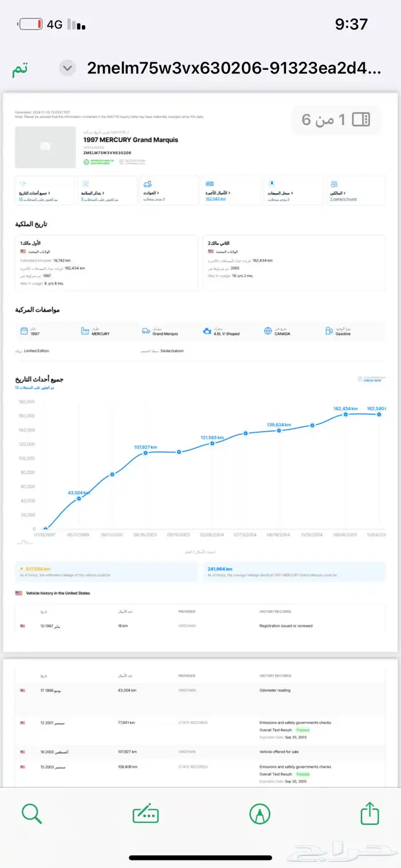
Task: Select the 121,565 km chart point
Action: point(213,443)
